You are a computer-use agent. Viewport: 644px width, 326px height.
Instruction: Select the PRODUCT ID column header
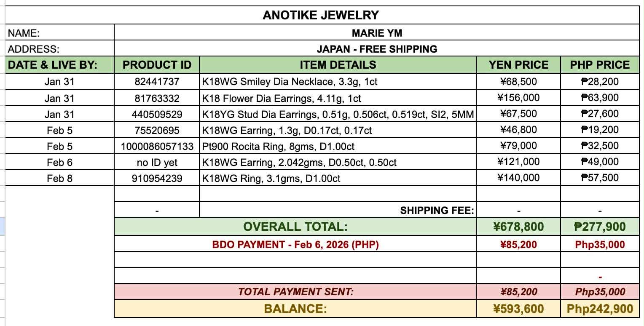pos(157,65)
